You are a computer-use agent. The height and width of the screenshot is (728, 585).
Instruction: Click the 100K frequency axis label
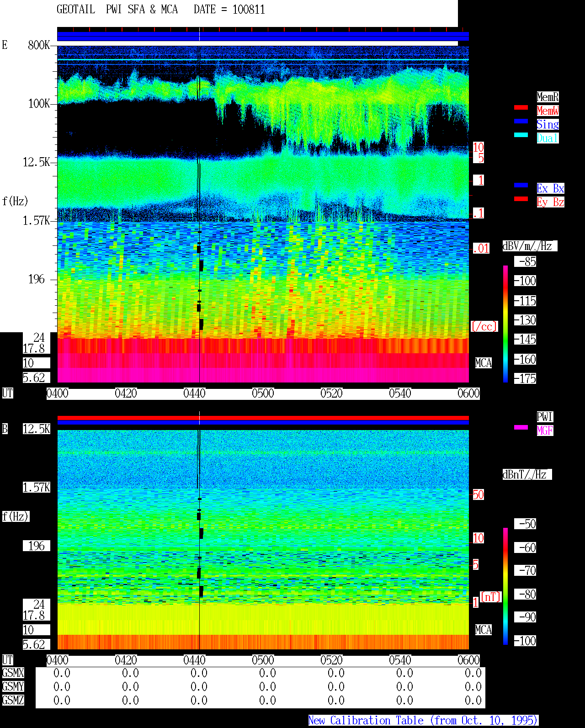click(39, 103)
